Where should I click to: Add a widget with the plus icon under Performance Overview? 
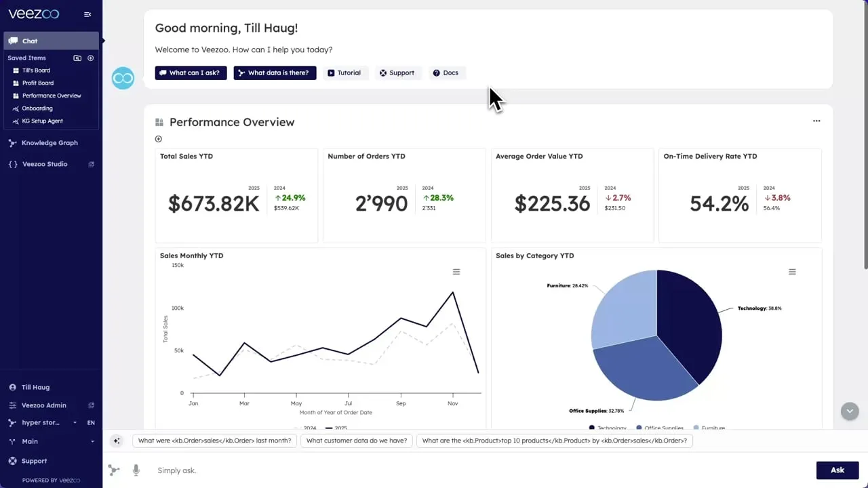pos(159,139)
